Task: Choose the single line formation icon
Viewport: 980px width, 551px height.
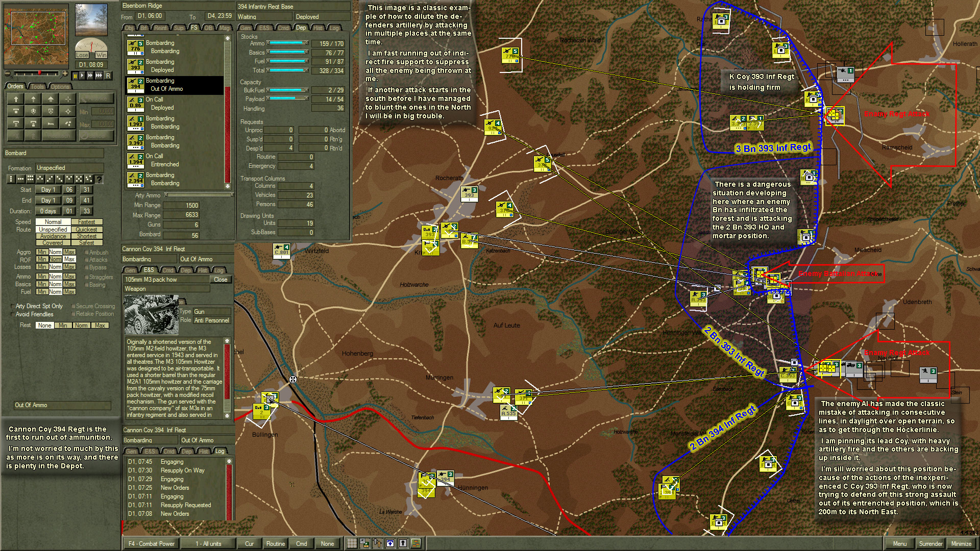Action: (x=20, y=179)
